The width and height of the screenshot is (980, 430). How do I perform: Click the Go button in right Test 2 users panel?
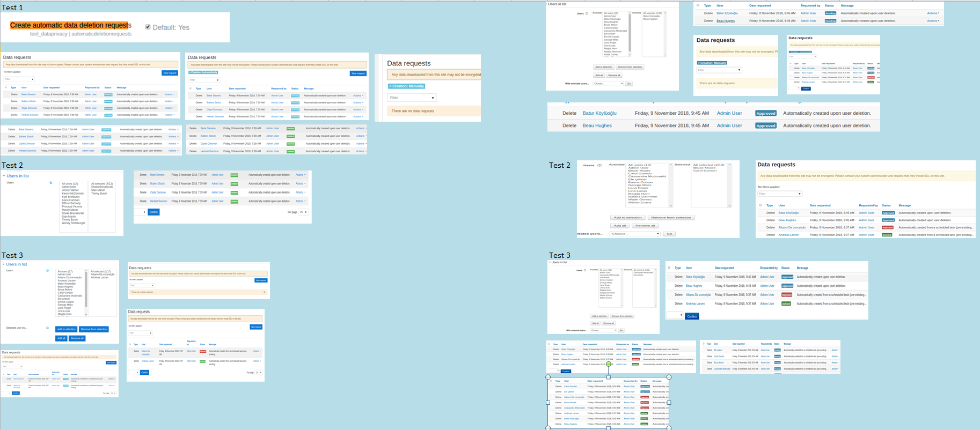point(669,234)
